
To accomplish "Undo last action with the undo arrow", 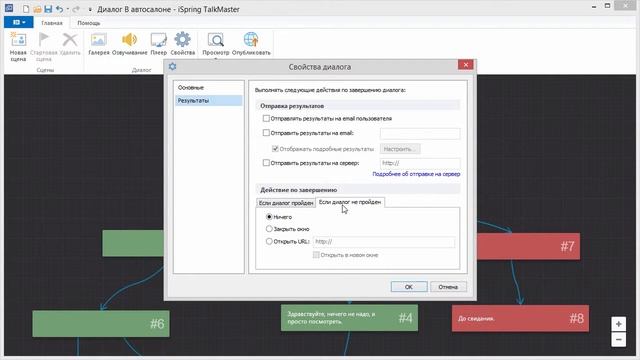I will (x=60, y=9).
